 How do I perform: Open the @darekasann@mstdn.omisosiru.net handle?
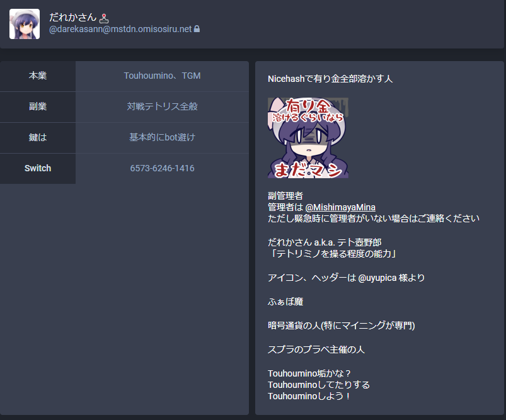click(x=120, y=29)
